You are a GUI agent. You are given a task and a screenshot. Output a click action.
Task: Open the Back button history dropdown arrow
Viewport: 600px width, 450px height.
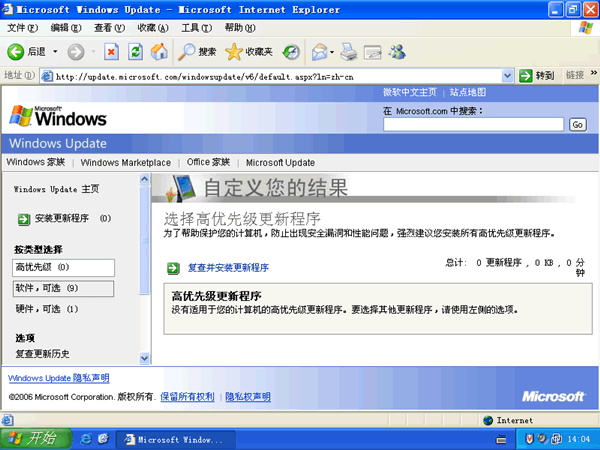55,52
